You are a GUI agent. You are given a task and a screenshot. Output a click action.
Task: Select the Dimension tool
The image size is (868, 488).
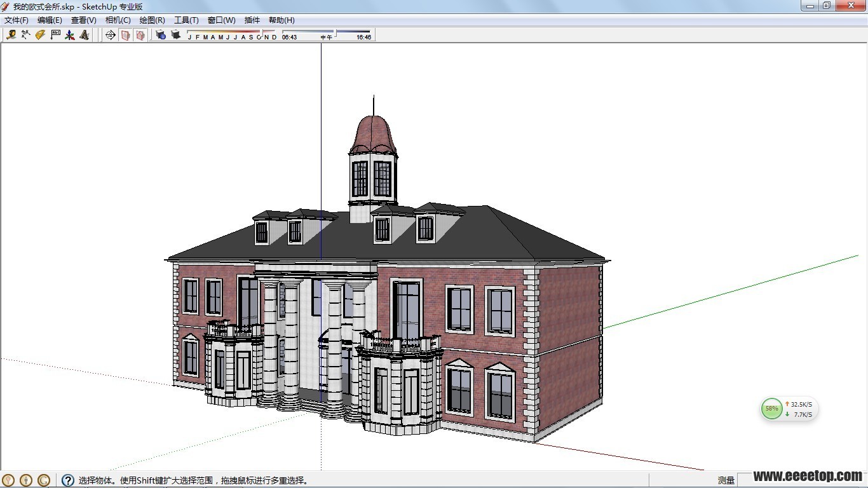click(x=25, y=35)
